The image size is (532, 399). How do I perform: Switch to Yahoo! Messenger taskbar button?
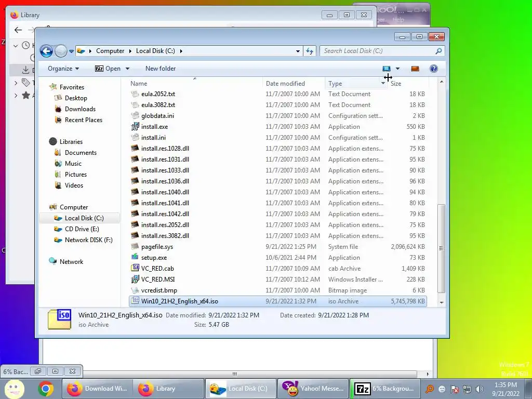pyautogui.click(x=313, y=389)
